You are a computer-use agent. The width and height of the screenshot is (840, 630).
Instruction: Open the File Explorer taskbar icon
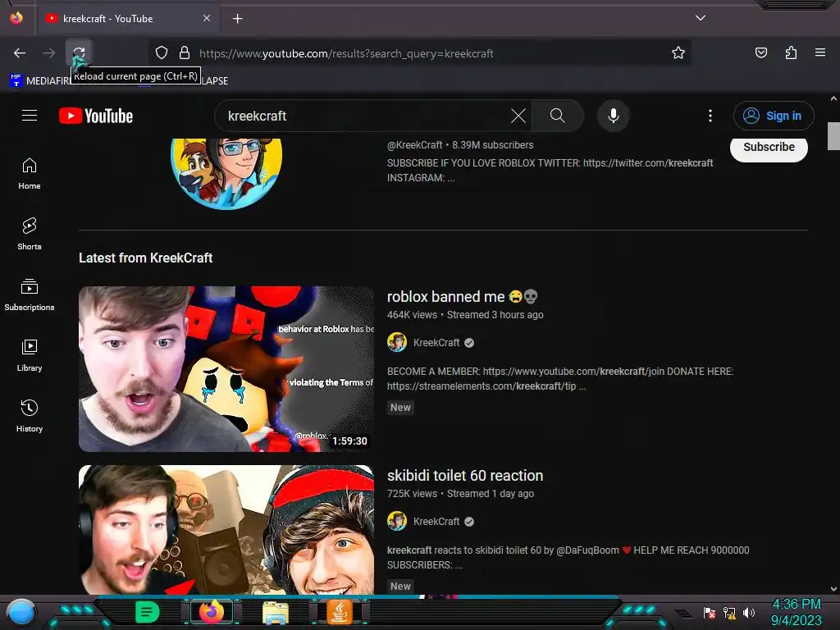(276, 612)
